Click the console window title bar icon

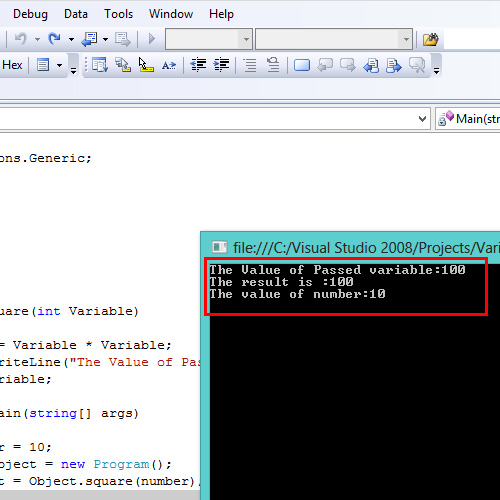coord(220,247)
